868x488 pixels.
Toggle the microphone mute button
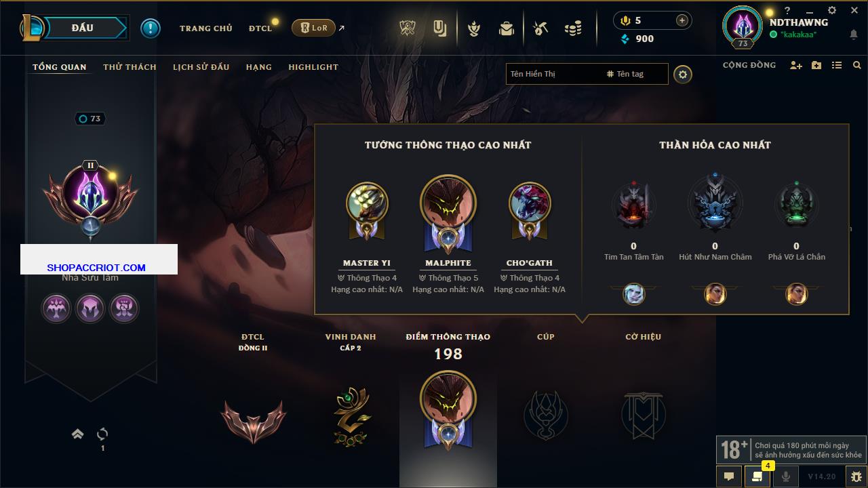(x=786, y=476)
